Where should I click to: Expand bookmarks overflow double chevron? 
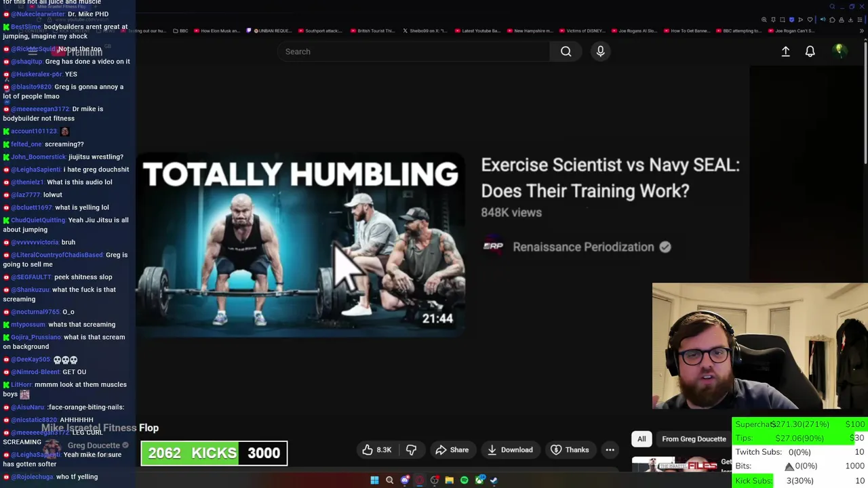tap(861, 30)
